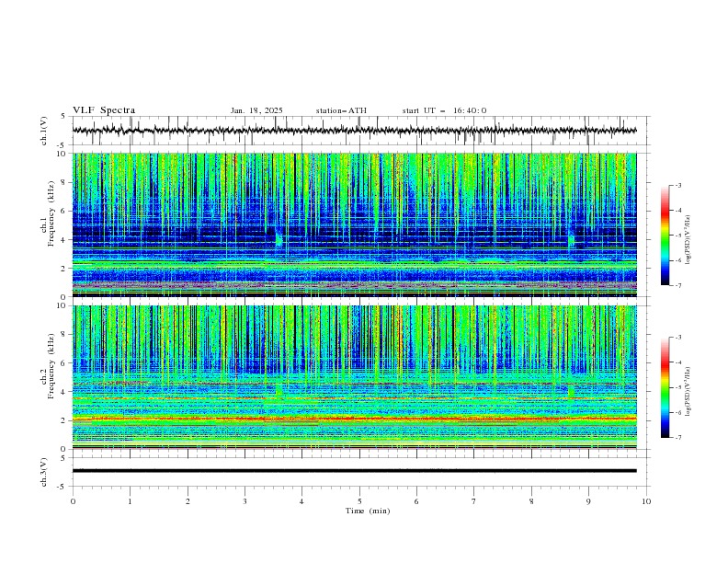The height and width of the screenshot is (563, 728).
Task: Click the "station=ATH" label
Action: (x=341, y=110)
